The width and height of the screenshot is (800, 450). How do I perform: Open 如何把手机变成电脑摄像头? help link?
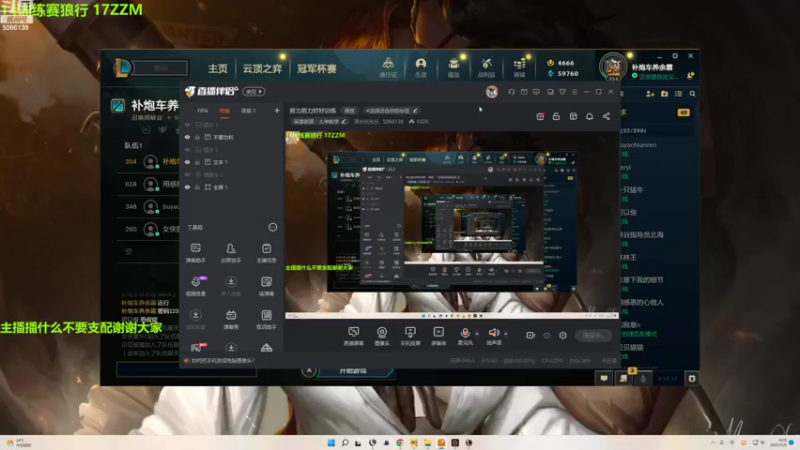(x=222, y=360)
